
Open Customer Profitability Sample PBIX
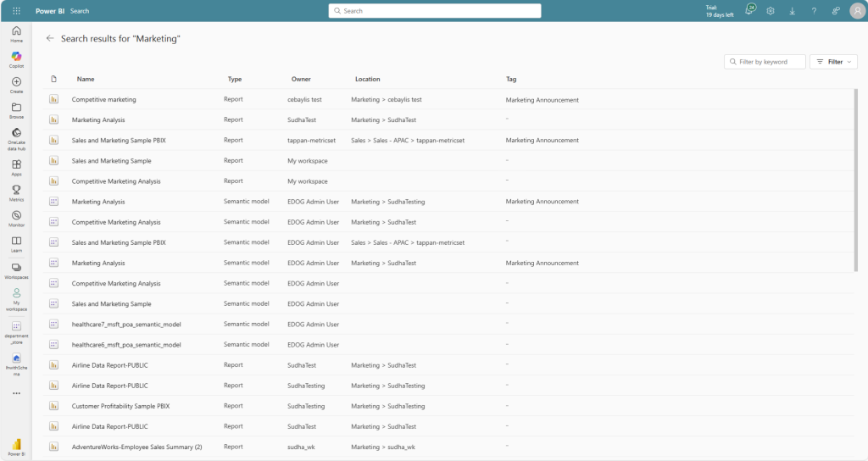120,406
